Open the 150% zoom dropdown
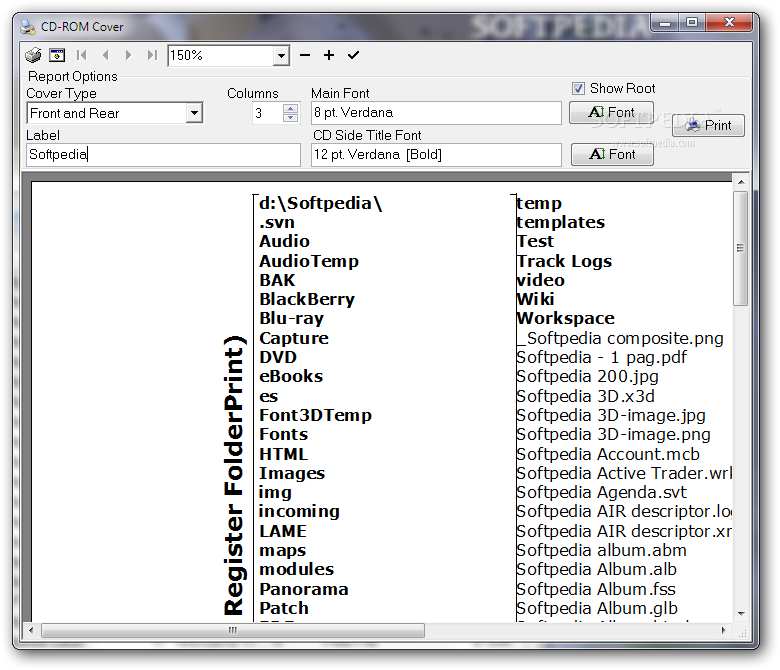 tap(281, 55)
